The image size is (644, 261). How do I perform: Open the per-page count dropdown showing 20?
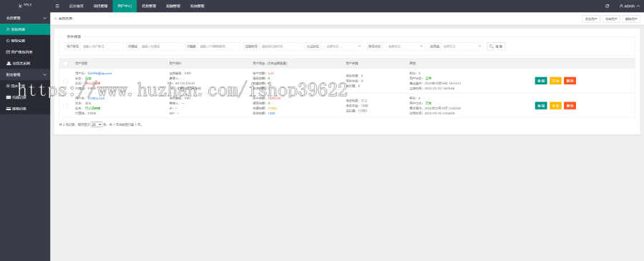pyautogui.click(x=97, y=124)
